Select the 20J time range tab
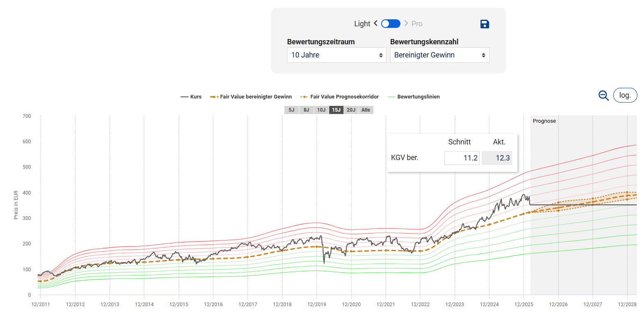Viewport: 644px width, 323px height. coord(351,110)
